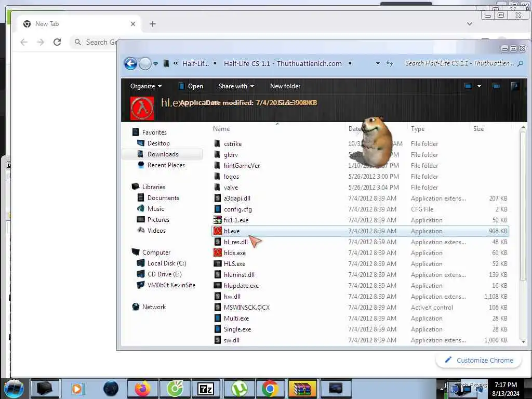
Task: Click the change view icon
Action: (x=468, y=86)
